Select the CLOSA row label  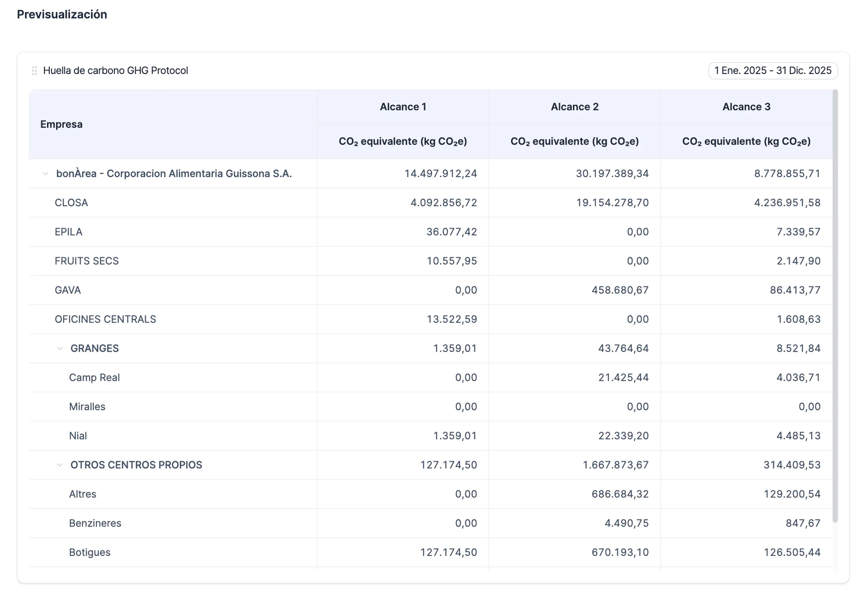pyautogui.click(x=71, y=202)
